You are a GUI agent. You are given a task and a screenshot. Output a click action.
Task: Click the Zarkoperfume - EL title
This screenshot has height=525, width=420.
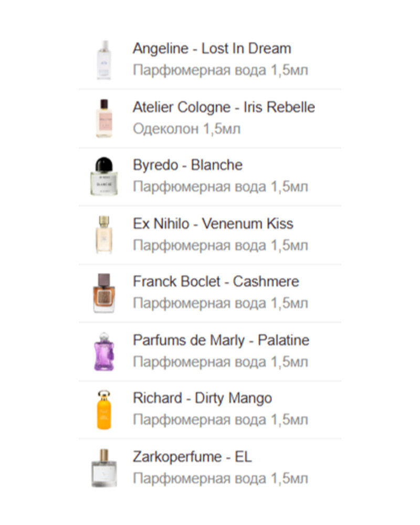[192, 457]
